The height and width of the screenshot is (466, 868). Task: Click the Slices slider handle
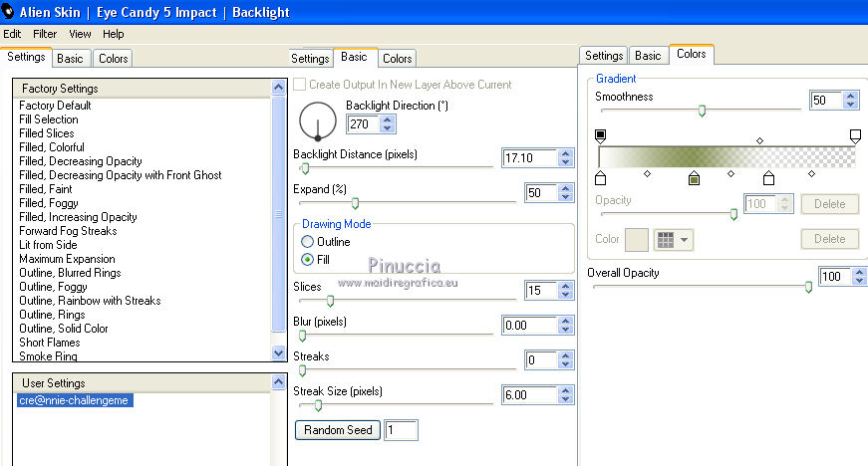click(331, 301)
